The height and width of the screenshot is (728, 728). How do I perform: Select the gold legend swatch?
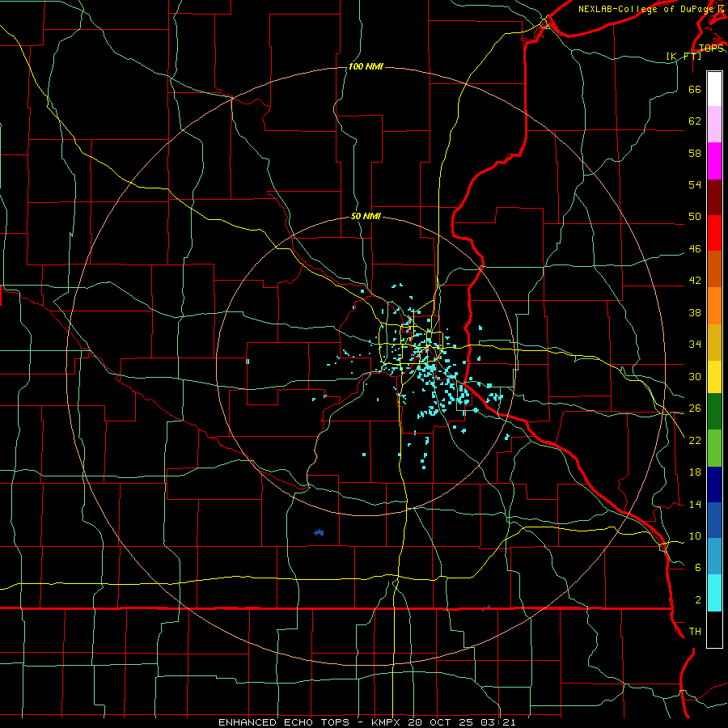pyautogui.click(x=714, y=342)
